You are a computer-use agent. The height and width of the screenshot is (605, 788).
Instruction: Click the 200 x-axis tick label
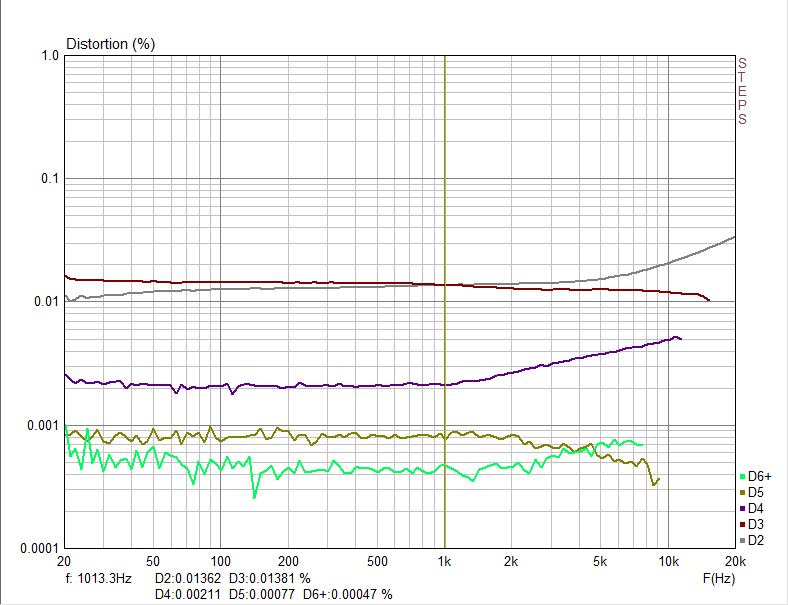point(288,562)
